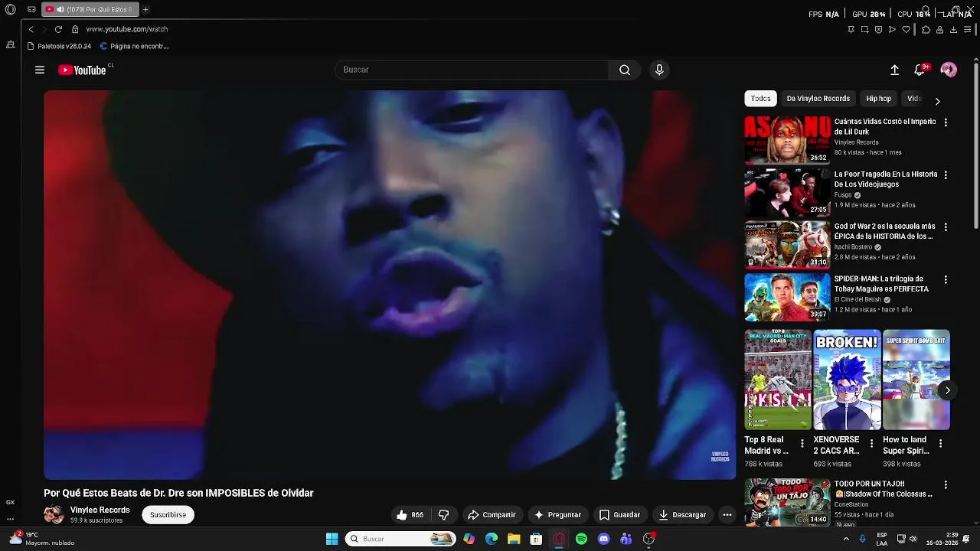Image resolution: width=980 pixels, height=551 pixels.
Task: Subscribe to Vinyleo Records channel
Action: (x=168, y=515)
